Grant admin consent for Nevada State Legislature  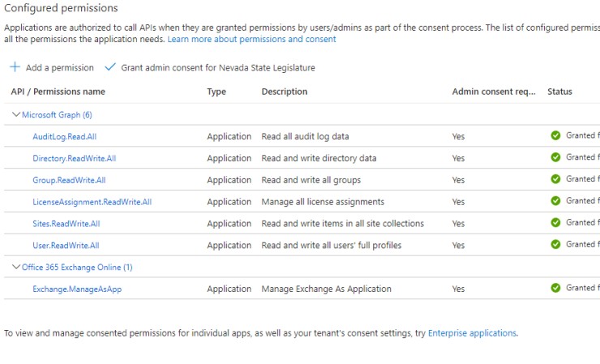(x=210, y=67)
